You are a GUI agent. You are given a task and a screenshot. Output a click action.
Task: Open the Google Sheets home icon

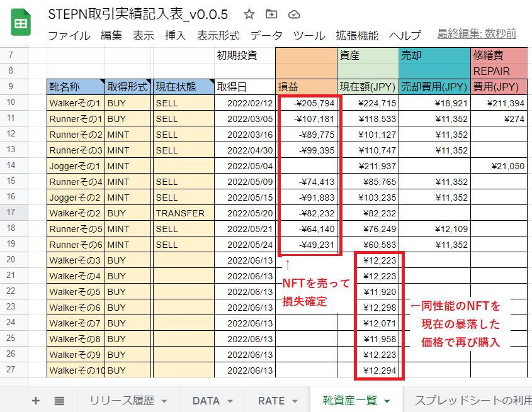[21, 23]
